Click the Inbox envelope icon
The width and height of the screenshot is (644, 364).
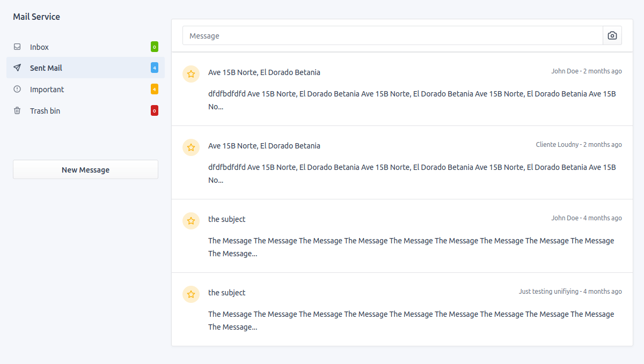(x=18, y=47)
